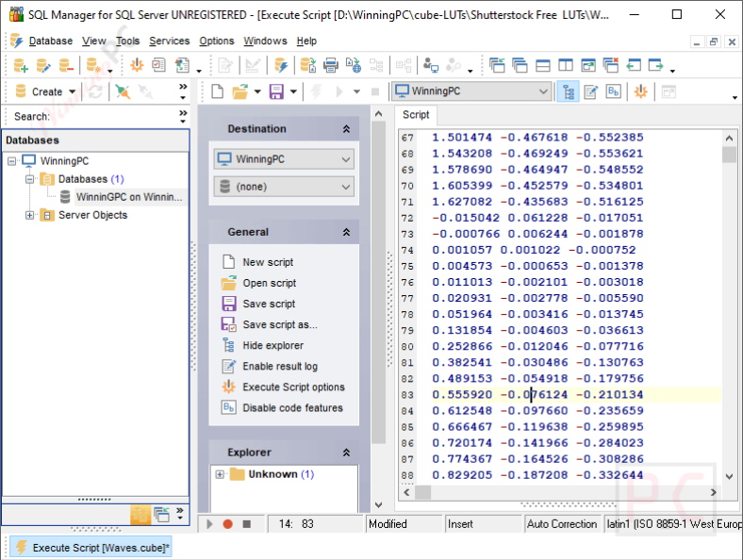743x560 pixels.
Task: Click the blank page New script toolbar icon
Action: [x=218, y=91]
